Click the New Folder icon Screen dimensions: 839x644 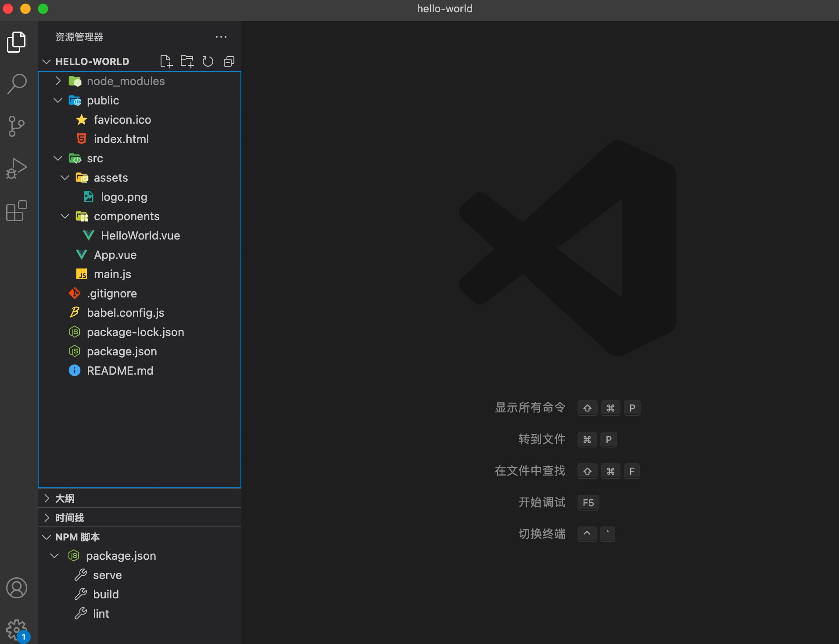187,61
